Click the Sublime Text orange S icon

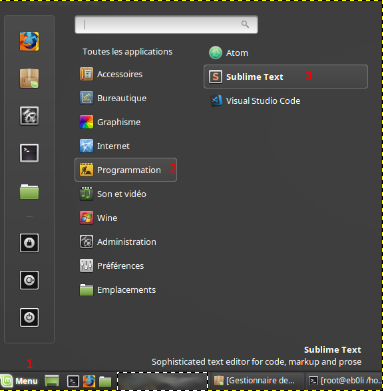coord(215,77)
